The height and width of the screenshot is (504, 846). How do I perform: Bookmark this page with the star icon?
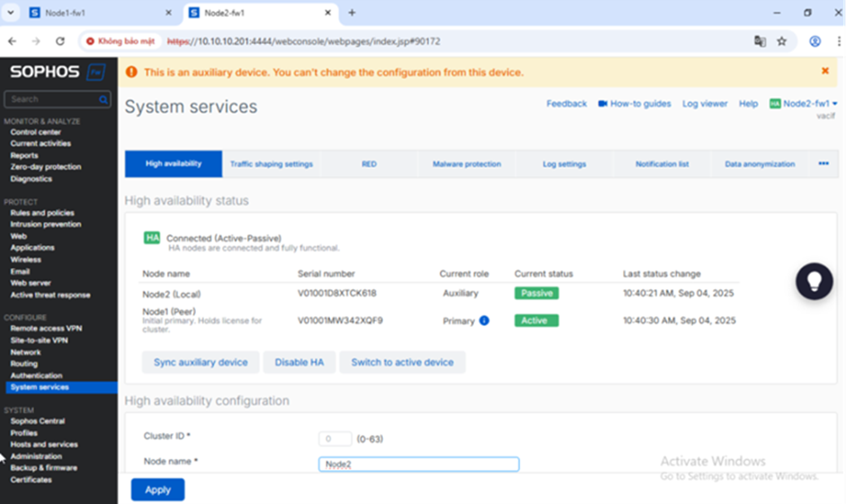click(781, 41)
